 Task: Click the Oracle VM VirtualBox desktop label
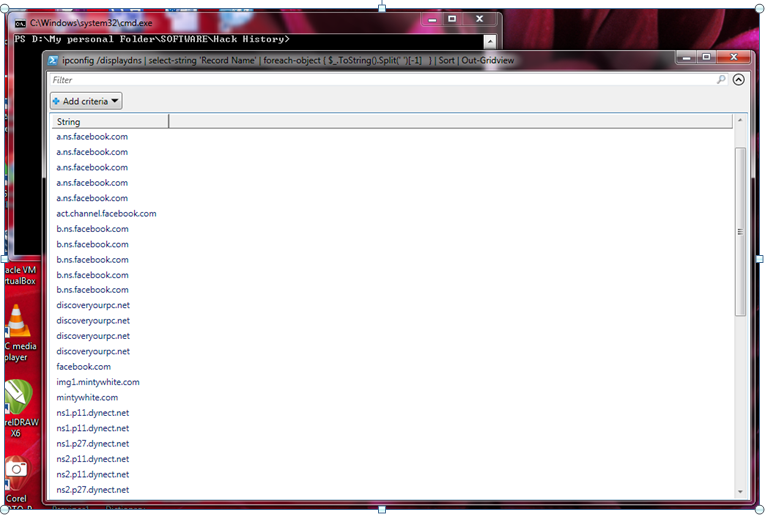point(20,275)
